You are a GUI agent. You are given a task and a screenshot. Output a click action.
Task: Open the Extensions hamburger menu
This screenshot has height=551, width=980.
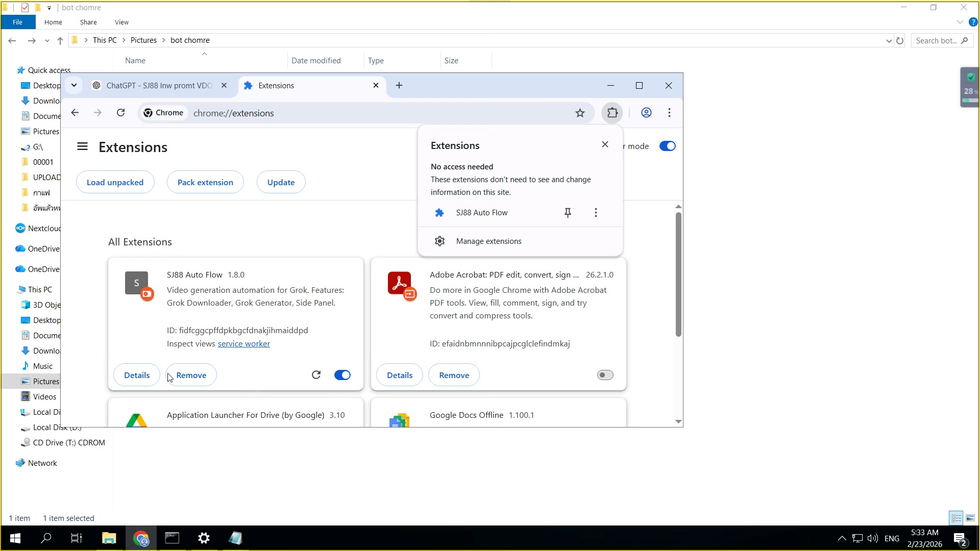click(x=82, y=147)
